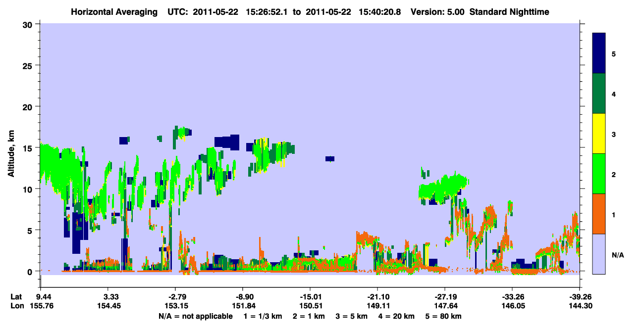This screenshot has height=330, width=644.
Task: Click the '2 = 1 km' legend entry
Action: coord(310,316)
